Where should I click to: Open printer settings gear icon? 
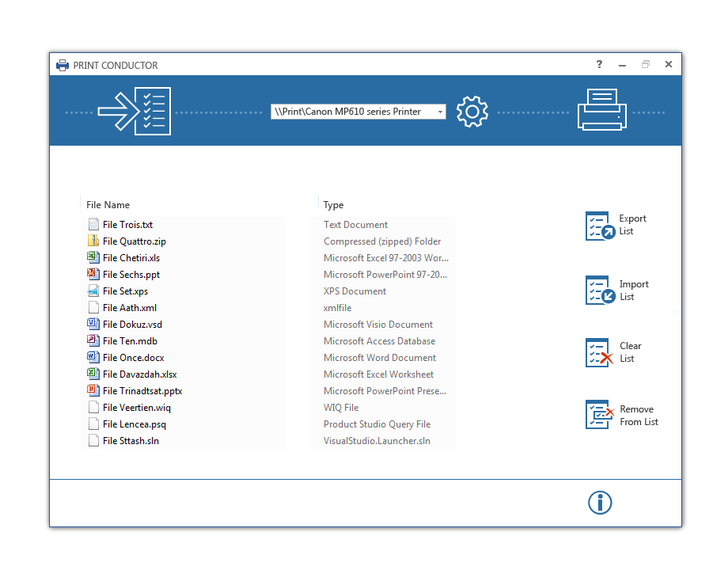click(472, 112)
